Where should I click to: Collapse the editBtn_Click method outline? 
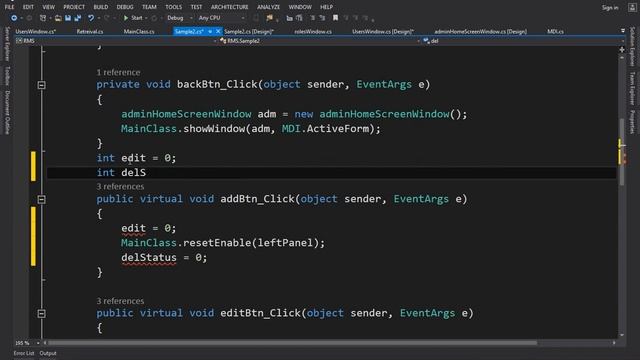[x=41, y=313]
